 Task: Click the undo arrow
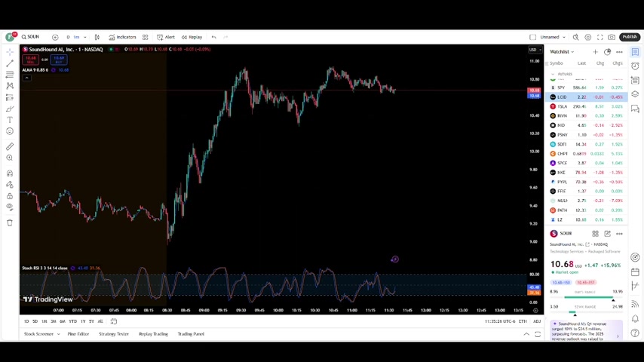(x=214, y=37)
